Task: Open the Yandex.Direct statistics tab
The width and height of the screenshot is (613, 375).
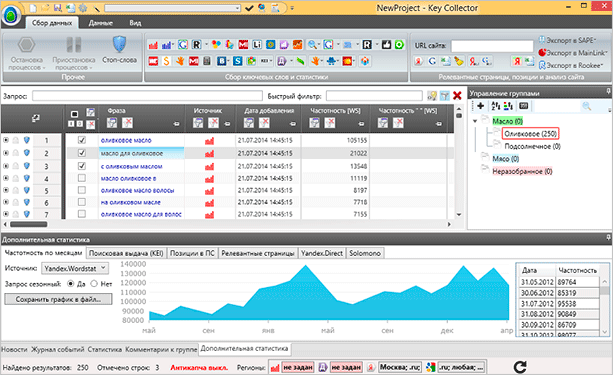Action: pyautogui.click(x=322, y=253)
